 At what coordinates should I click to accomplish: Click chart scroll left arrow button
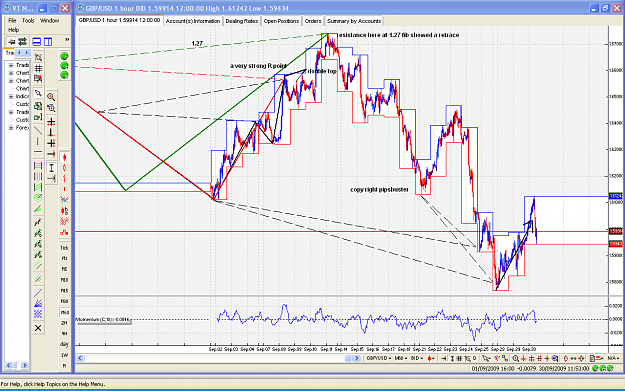(80, 358)
